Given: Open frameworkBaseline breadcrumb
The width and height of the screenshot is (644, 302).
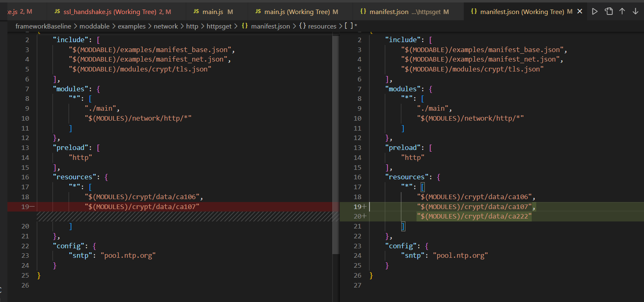Looking at the screenshot, I should (43, 26).
